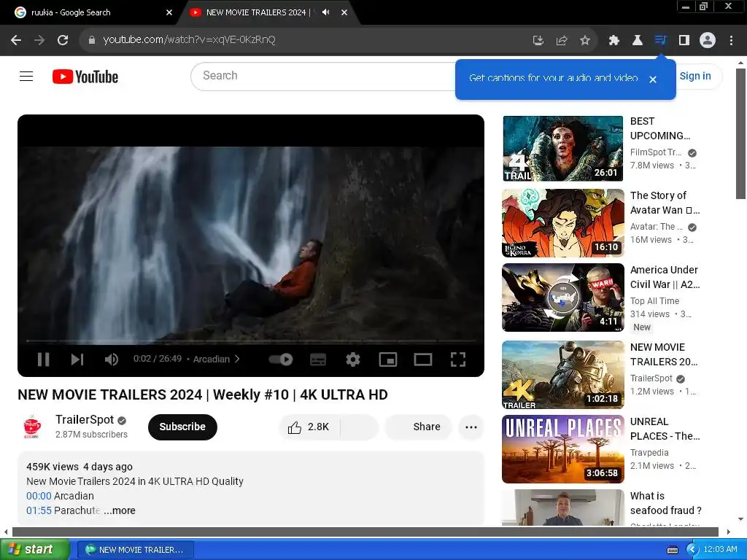Open the media controls icon
Screen dimensions: 747x560
point(661,40)
